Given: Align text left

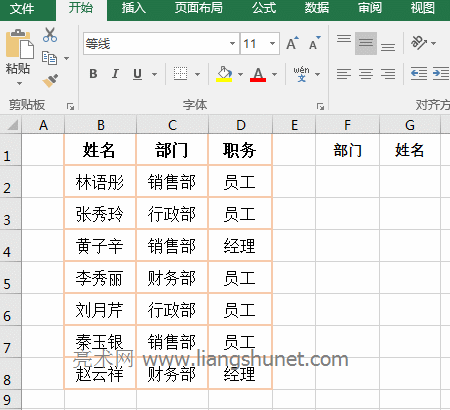Looking at the screenshot, I should pyautogui.click(x=344, y=74).
